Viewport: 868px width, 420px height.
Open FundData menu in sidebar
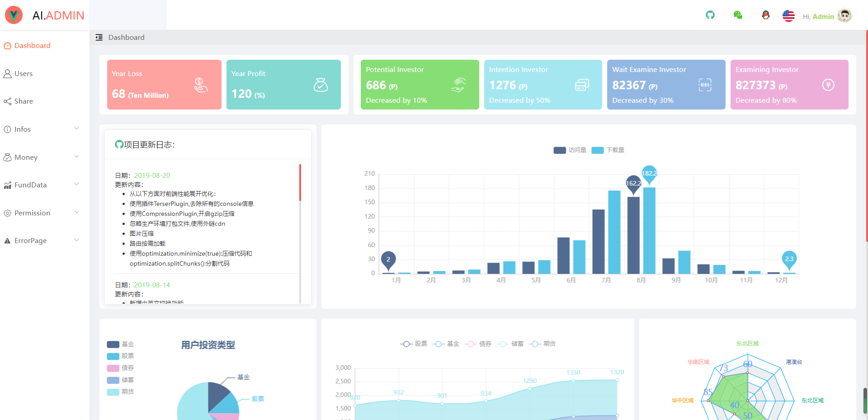click(x=45, y=185)
